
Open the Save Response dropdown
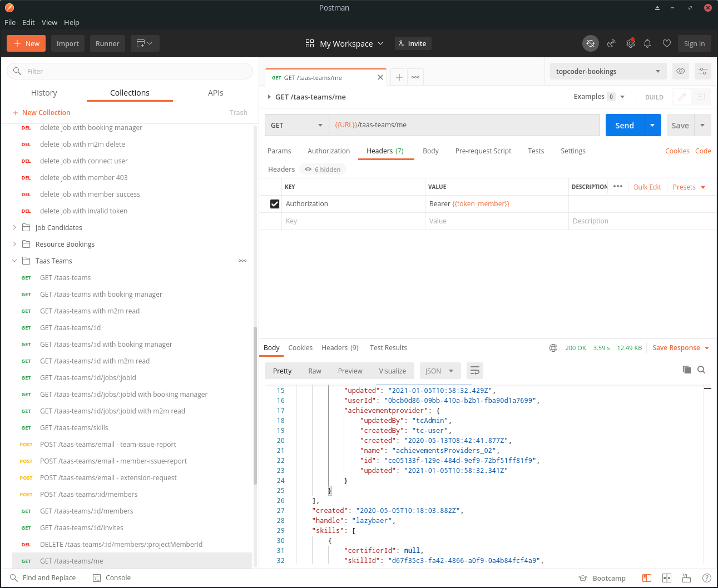[x=681, y=348]
